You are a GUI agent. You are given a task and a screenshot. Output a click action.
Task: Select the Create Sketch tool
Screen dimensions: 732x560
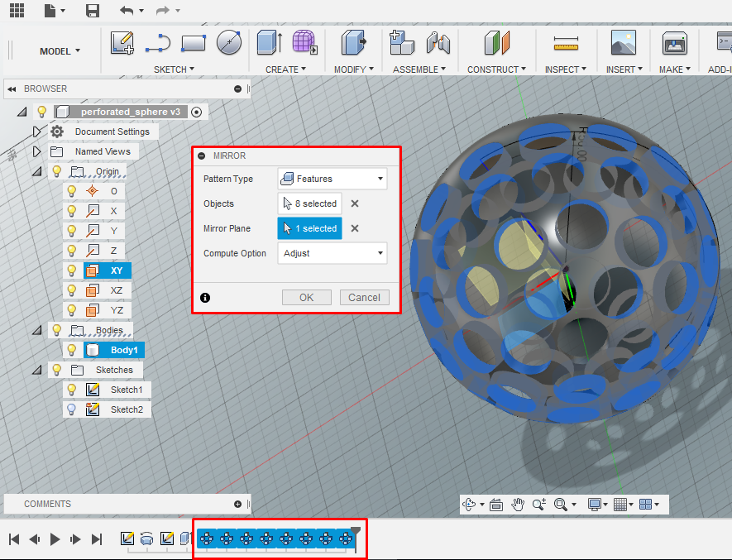122,43
